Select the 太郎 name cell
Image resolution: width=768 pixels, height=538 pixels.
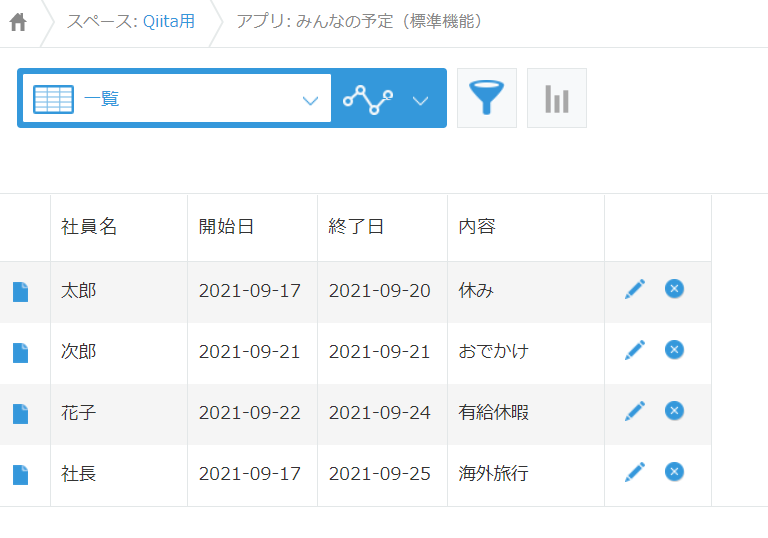point(119,292)
